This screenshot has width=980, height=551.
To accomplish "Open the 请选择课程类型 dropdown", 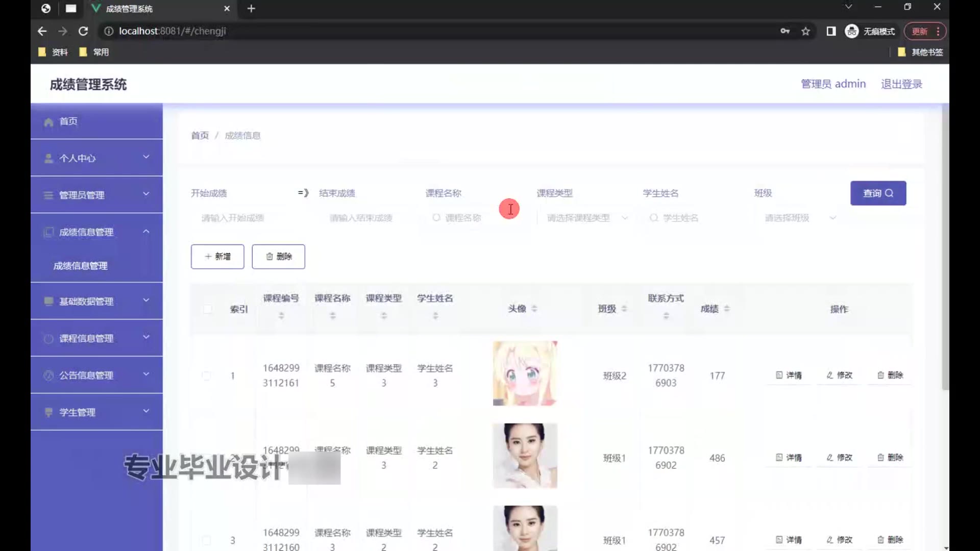I will [x=585, y=218].
